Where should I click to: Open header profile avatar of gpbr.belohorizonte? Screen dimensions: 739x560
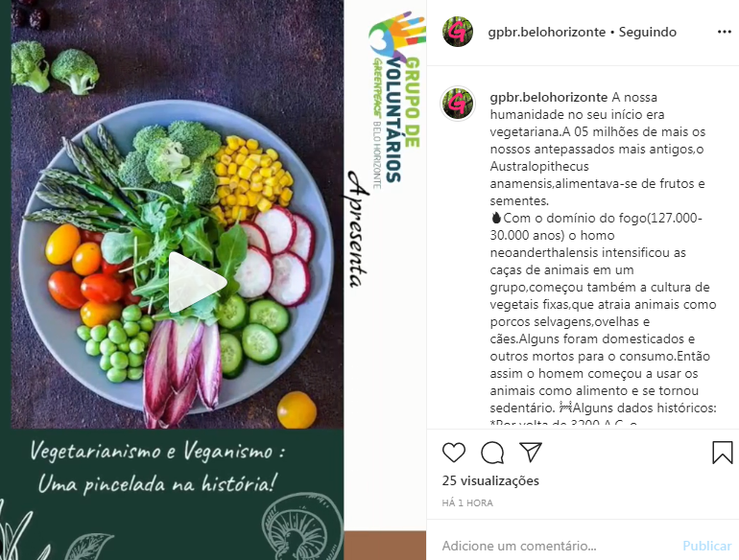[458, 32]
